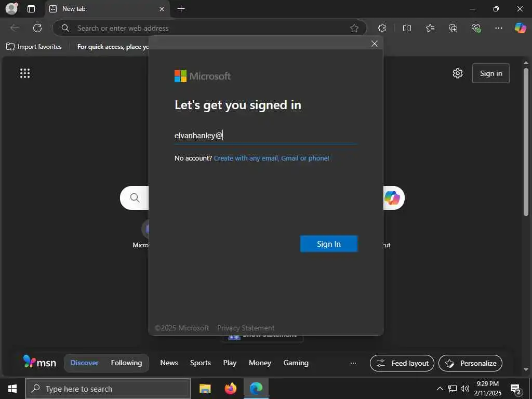Viewport: 532px width, 399px height.
Task: Add this page to favorites star icon
Action: tap(354, 28)
